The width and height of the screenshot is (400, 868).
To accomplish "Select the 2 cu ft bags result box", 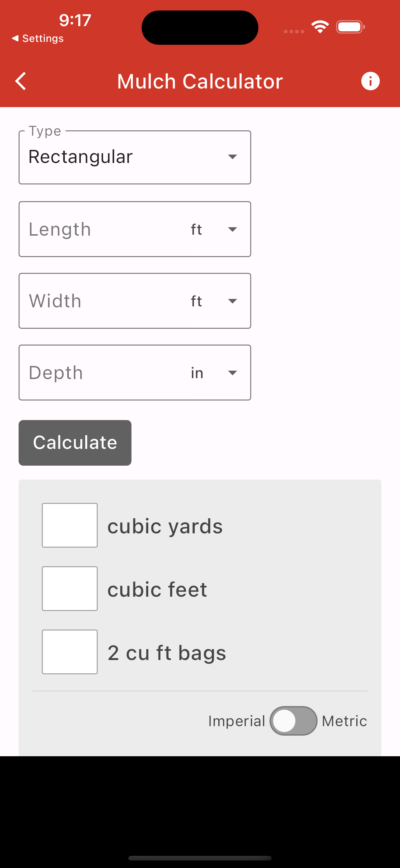I will click(x=70, y=652).
